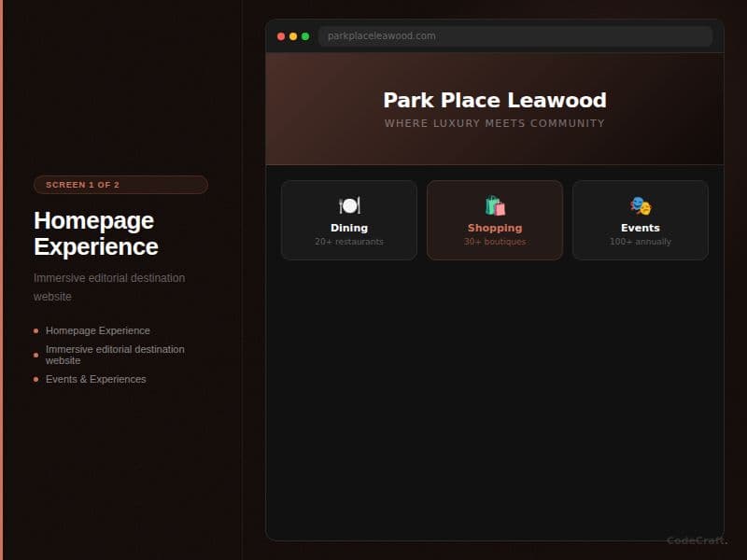Click the parkplaceleawood.com address bar
This screenshot has height=560, width=747.
click(515, 36)
